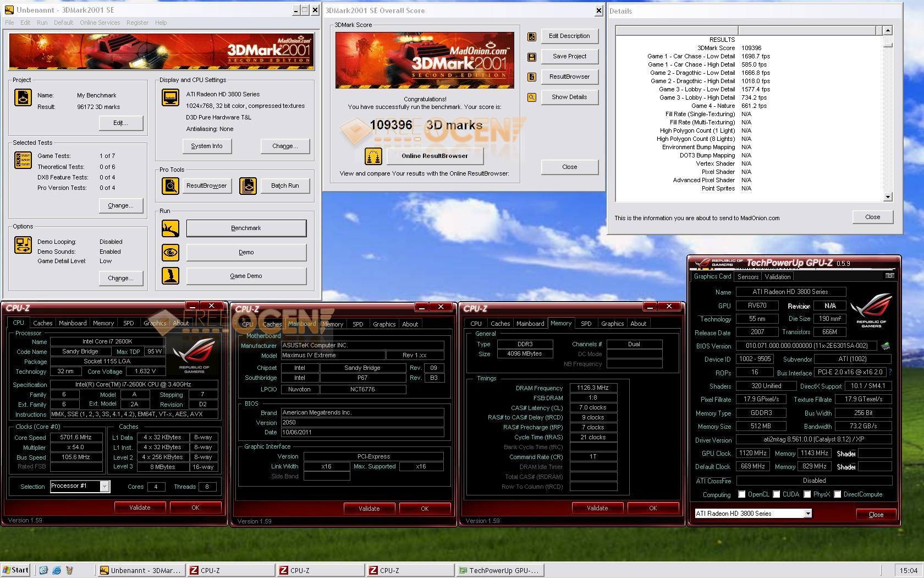Enable the PhysX checkbox in GPU-Z
Image resolution: width=924 pixels, height=578 pixels.
807,494
